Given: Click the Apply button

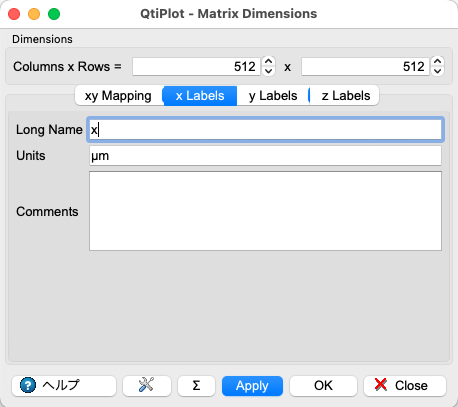Looking at the screenshot, I should 252,386.
